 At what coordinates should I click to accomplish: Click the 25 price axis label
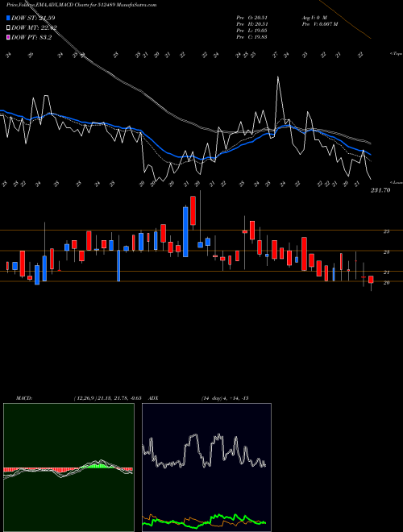[386, 231]
